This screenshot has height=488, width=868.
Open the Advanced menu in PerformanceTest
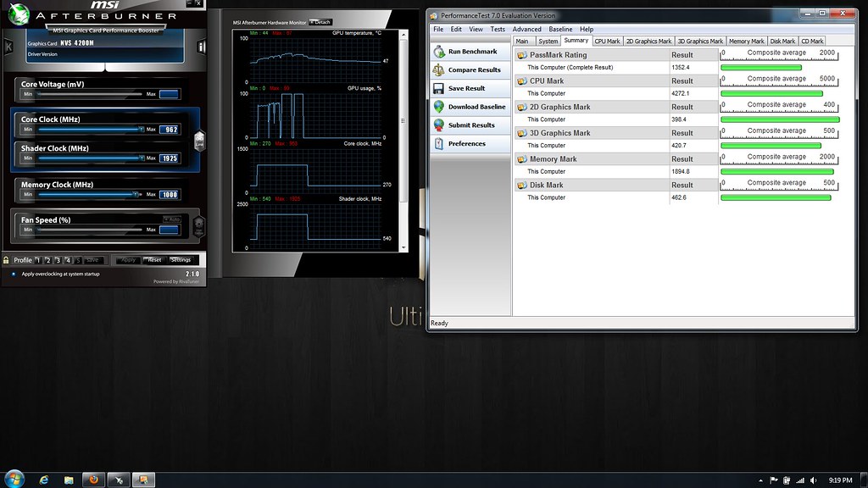click(527, 30)
